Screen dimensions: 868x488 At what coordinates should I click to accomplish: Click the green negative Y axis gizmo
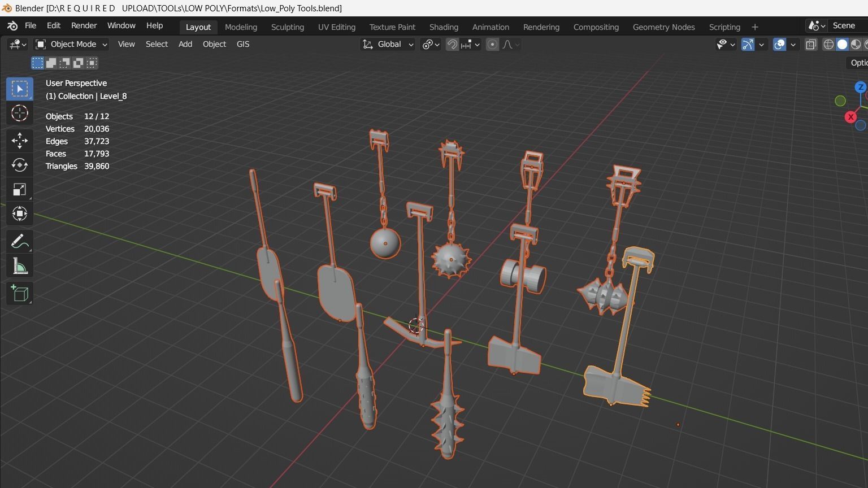pos(840,101)
